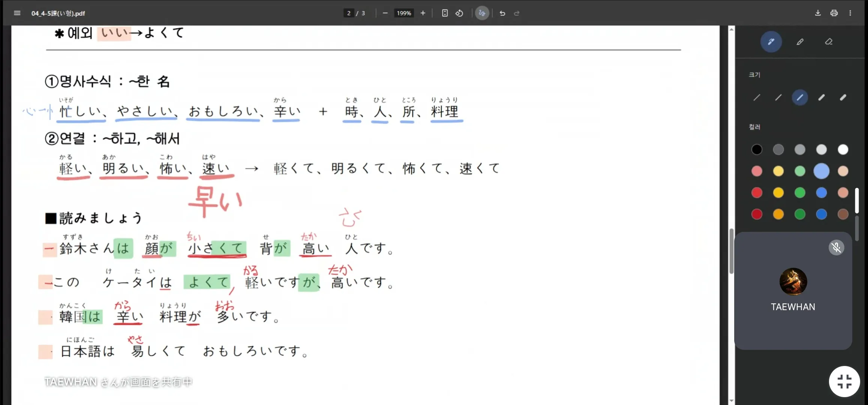Pick the dark gray color swatch
This screenshot has height=405, width=868.
click(x=778, y=150)
